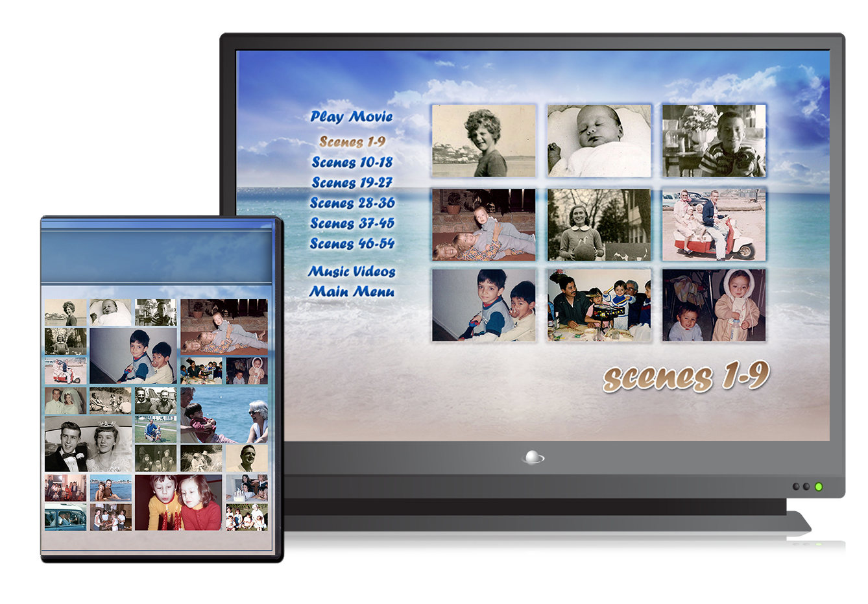Open the baby in hooded snowsuit scene

(x=714, y=306)
